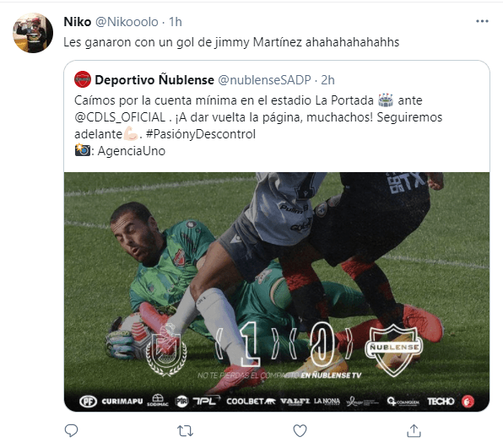Retweet this post using the arrows icon
The width and height of the screenshot is (503, 448).
click(x=185, y=431)
